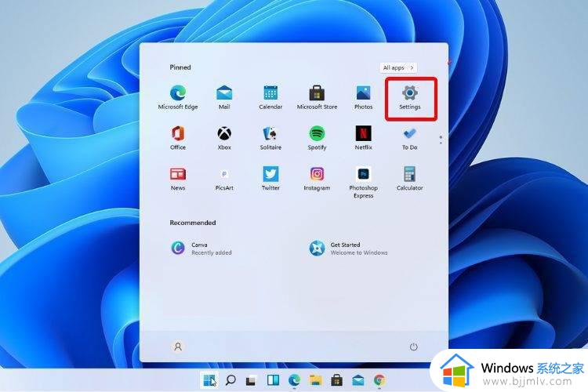
Task: Open File Explorer from taskbar
Action: (315, 380)
